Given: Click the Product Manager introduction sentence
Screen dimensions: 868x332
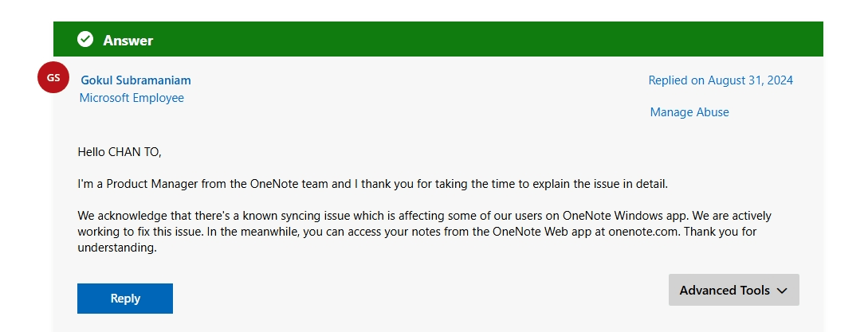Looking at the screenshot, I should click(372, 184).
